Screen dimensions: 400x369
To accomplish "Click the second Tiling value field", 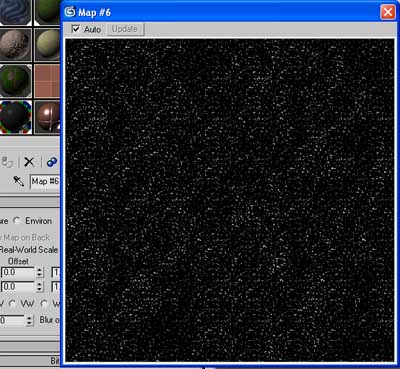I will point(56,287).
